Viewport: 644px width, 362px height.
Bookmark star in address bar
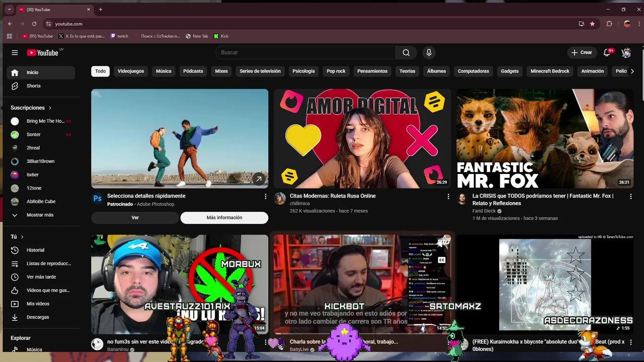(592, 24)
